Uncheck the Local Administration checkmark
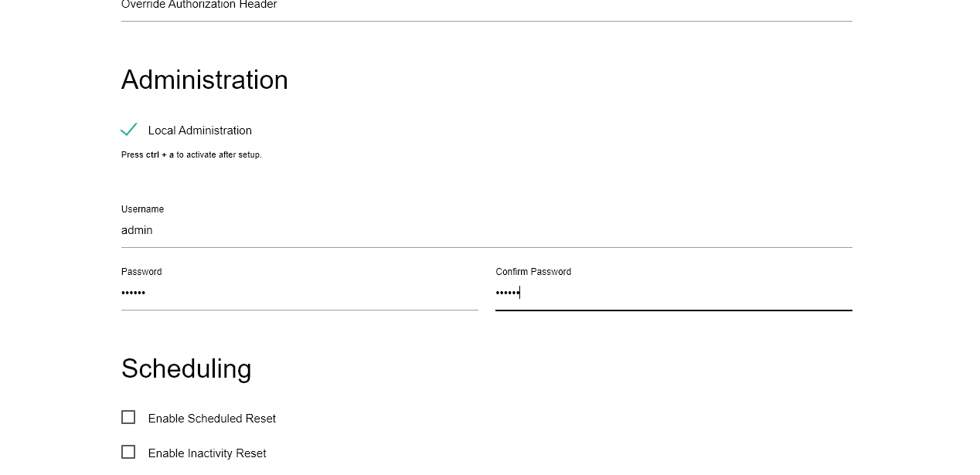 click(129, 130)
